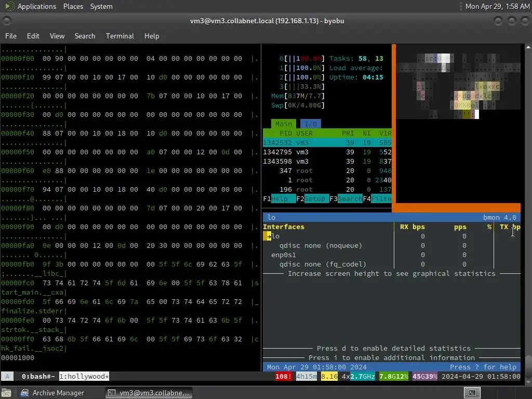Click F2 Setup in htop footer

pos(312,199)
